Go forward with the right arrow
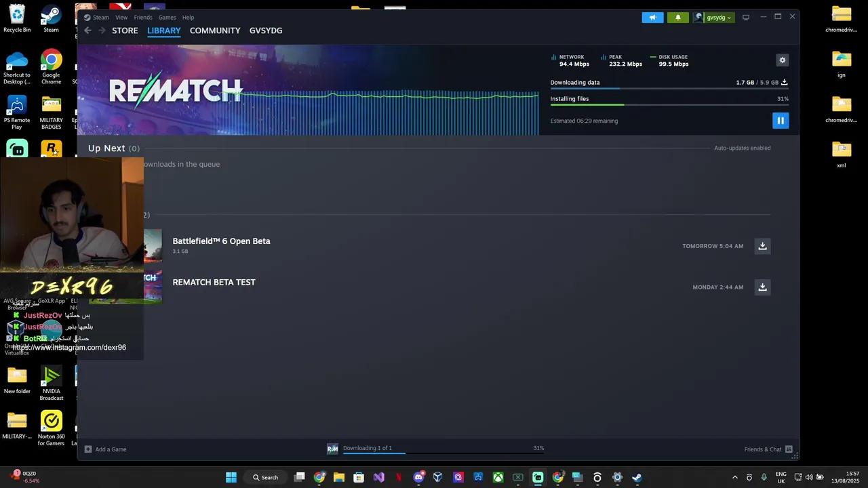The width and height of the screenshot is (868, 488). (102, 30)
